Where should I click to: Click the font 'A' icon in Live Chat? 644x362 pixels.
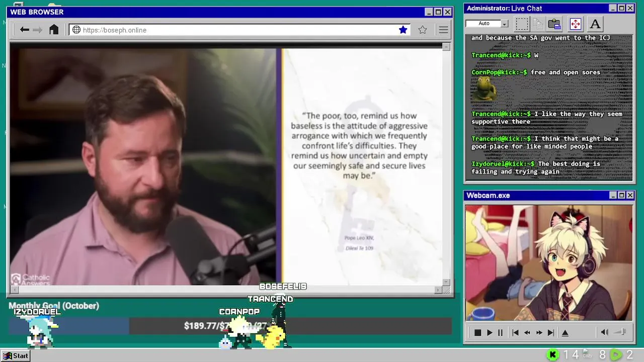tap(595, 24)
